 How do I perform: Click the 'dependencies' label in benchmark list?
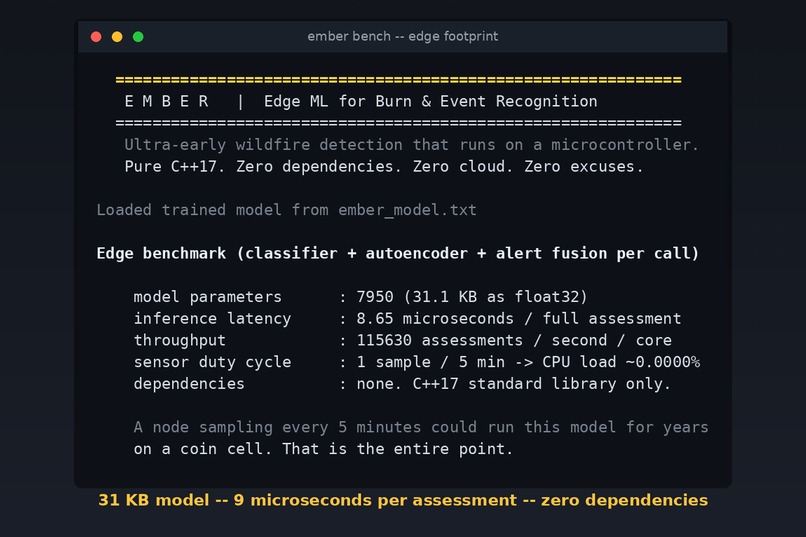pos(189,384)
